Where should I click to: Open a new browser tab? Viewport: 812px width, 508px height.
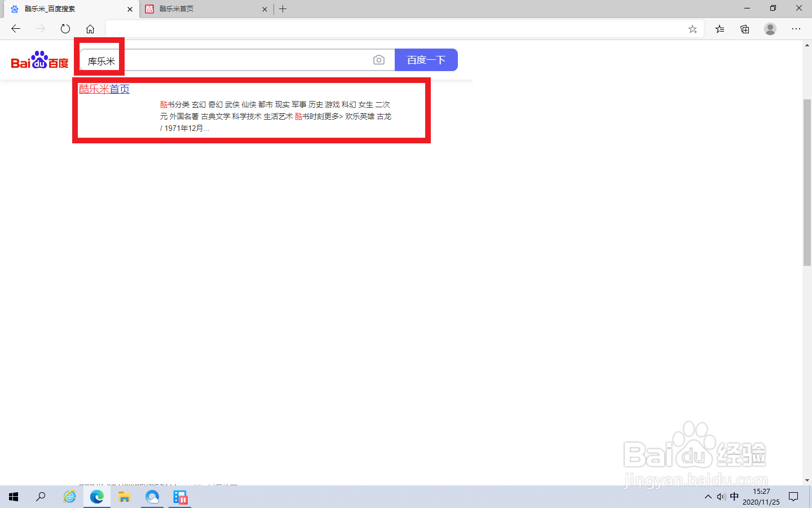pos(283,8)
